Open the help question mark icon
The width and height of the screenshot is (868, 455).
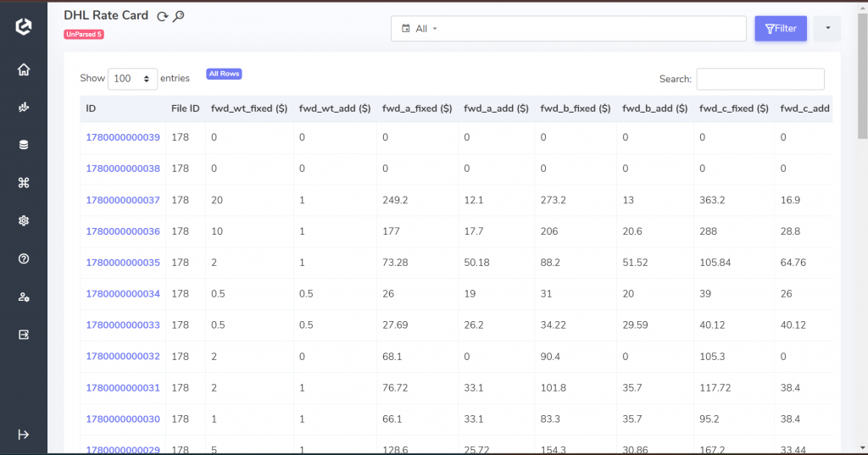(23, 258)
